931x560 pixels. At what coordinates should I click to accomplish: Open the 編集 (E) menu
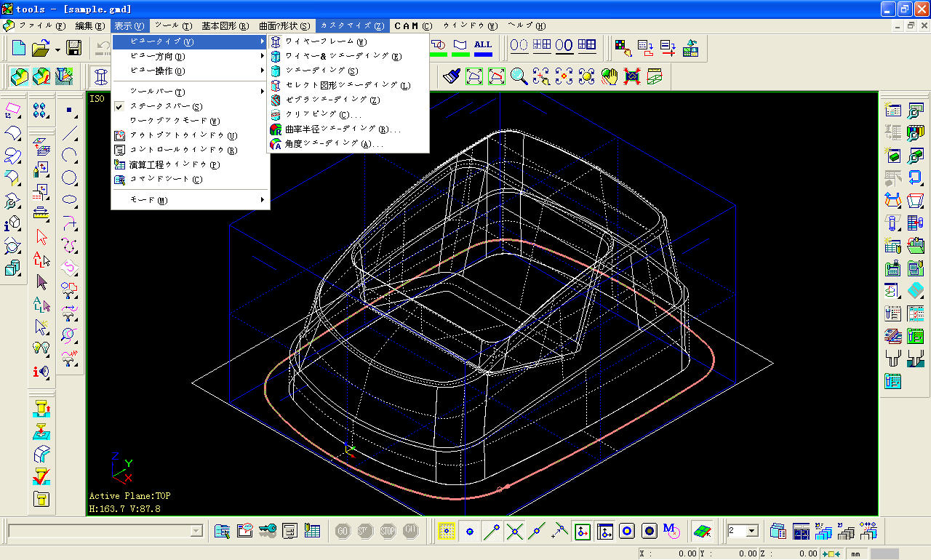(90, 25)
